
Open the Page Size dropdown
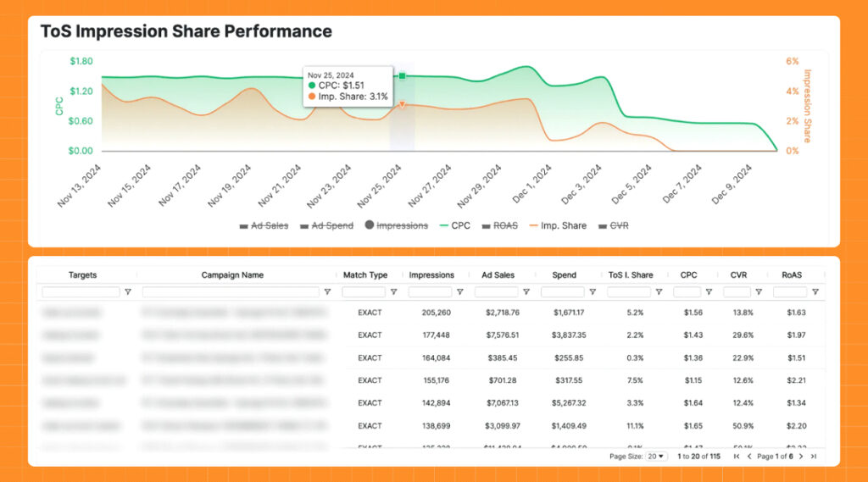[x=656, y=457]
